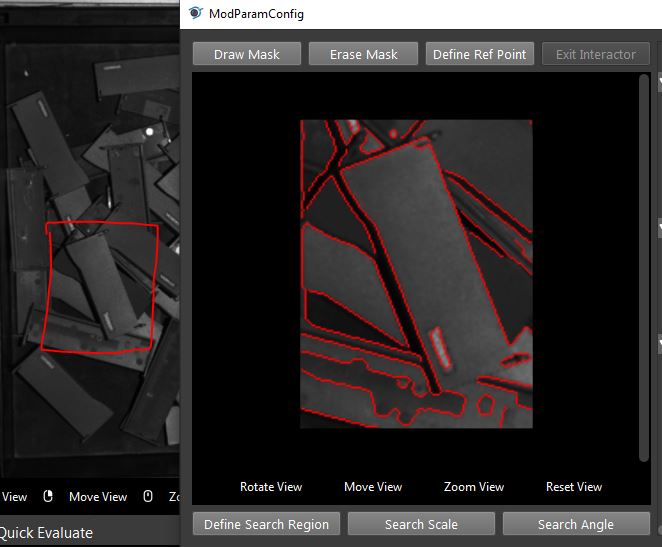Screen dimensions: 662x547
Task: Click Move View label in the ModParamConfig viewer
Action: pos(373,487)
